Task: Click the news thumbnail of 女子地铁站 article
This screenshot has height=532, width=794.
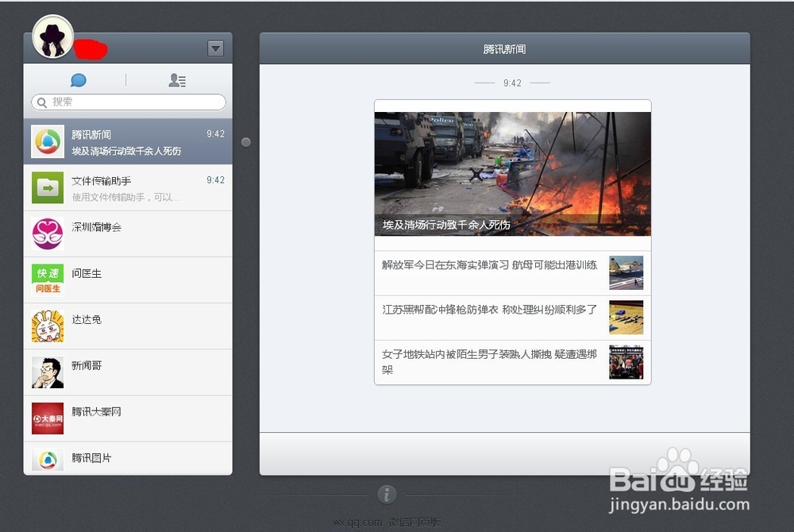Action: point(626,363)
